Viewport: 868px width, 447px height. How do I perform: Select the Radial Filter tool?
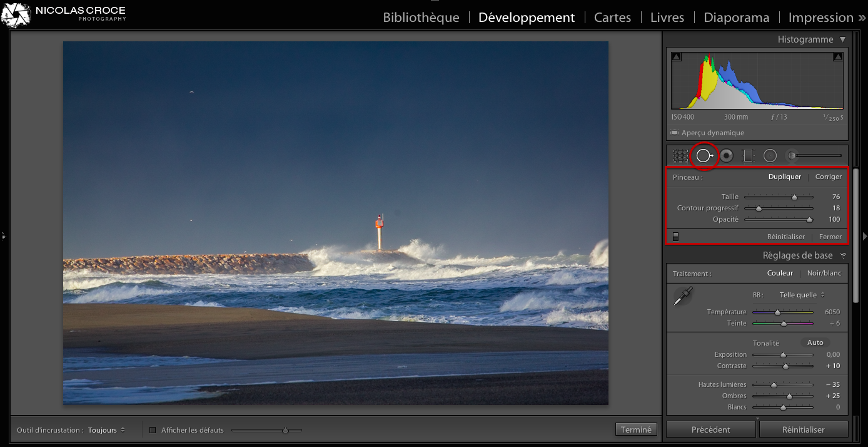point(770,155)
